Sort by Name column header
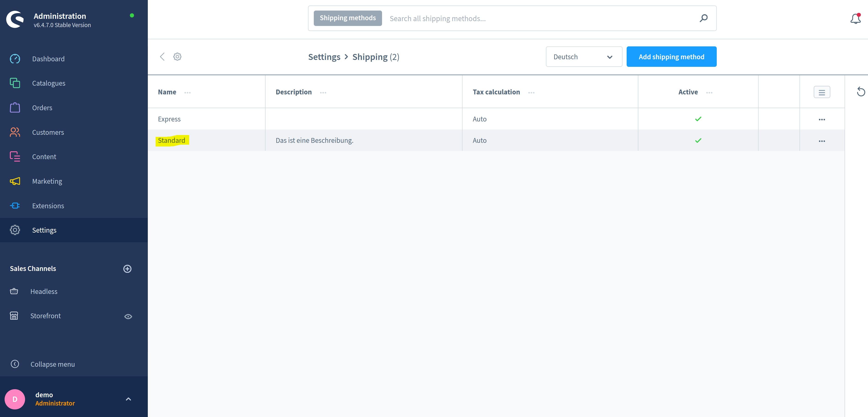This screenshot has height=417, width=868. (x=167, y=92)
